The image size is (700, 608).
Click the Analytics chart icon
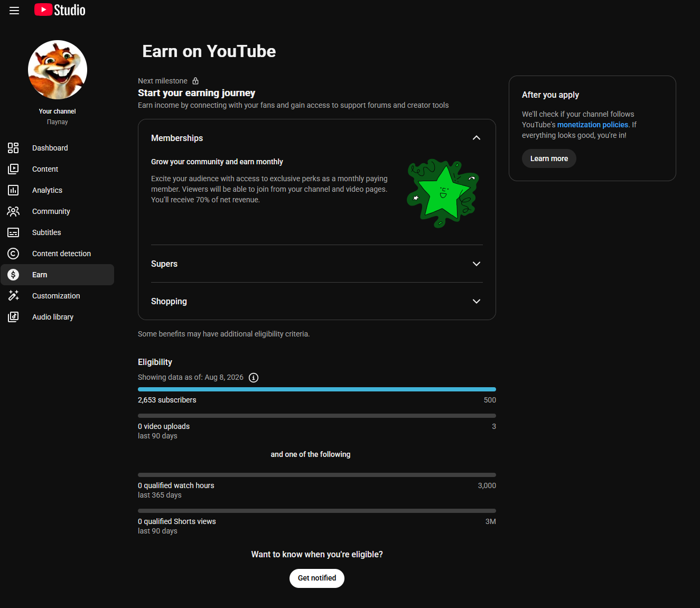point(13,190)
